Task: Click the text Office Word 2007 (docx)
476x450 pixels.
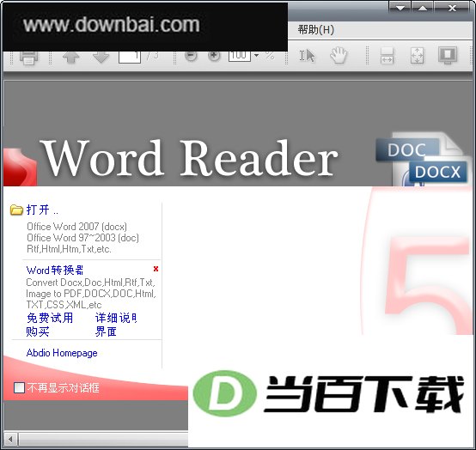Action: [77, 227]
